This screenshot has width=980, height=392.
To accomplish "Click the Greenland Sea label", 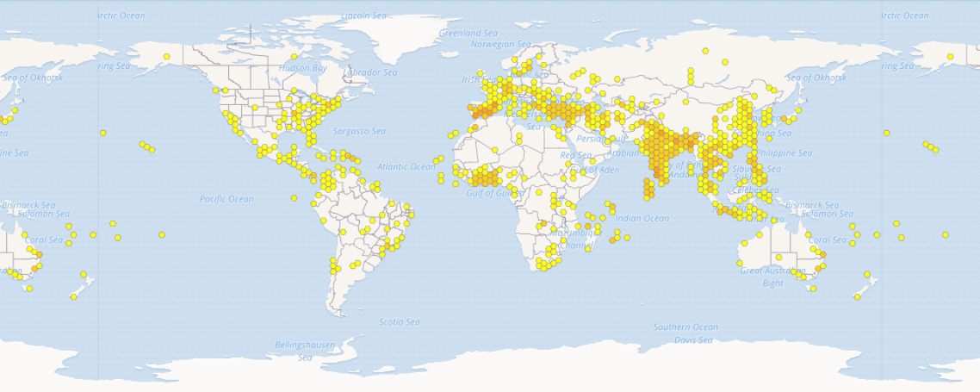I will [468, 33].
